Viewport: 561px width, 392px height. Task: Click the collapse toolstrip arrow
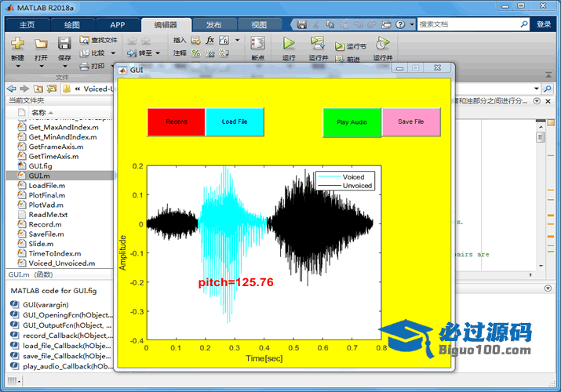548,74
